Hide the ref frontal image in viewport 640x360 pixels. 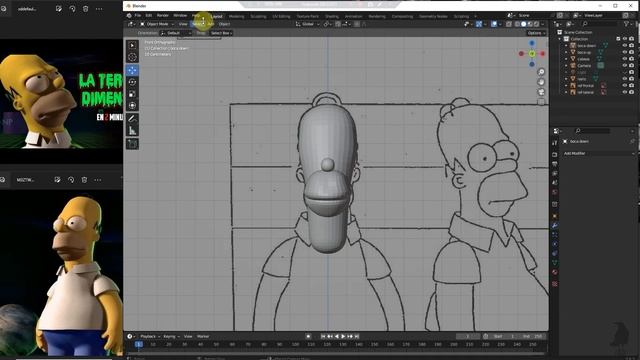[625, 86]
